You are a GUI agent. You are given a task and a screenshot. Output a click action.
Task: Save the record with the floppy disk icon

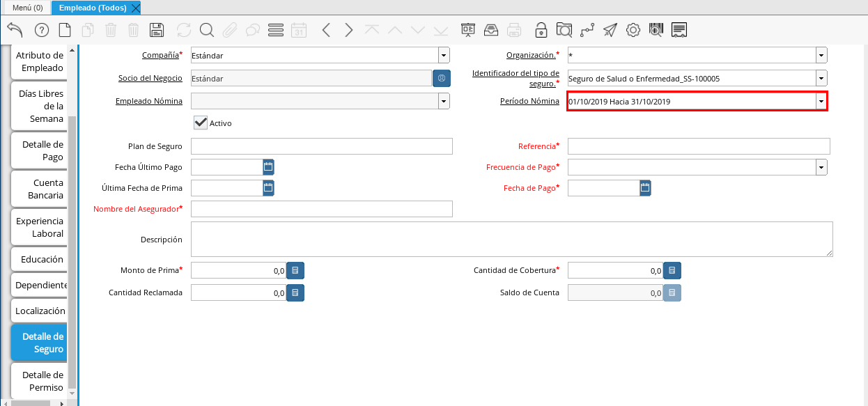(157, 30)
